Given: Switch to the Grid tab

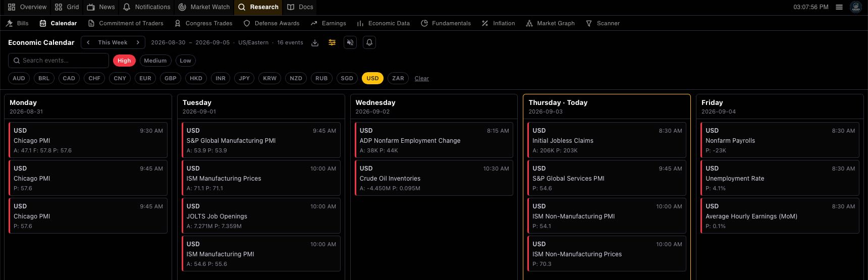Looking at the screenshot, I should (67, 7).
